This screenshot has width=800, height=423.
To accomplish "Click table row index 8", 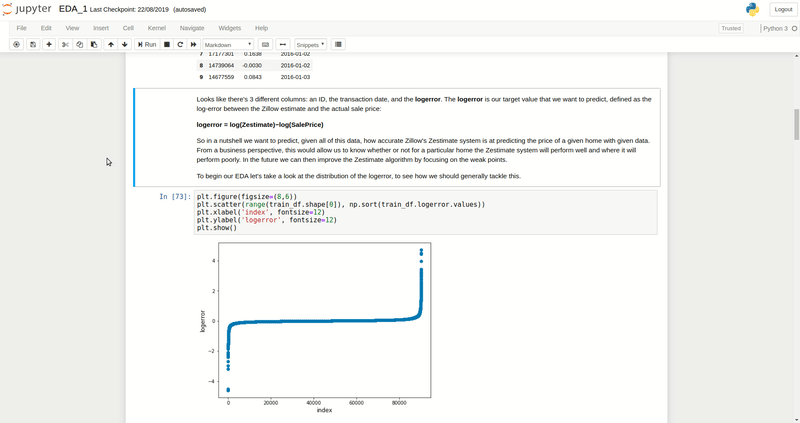I will coord(201,65).
